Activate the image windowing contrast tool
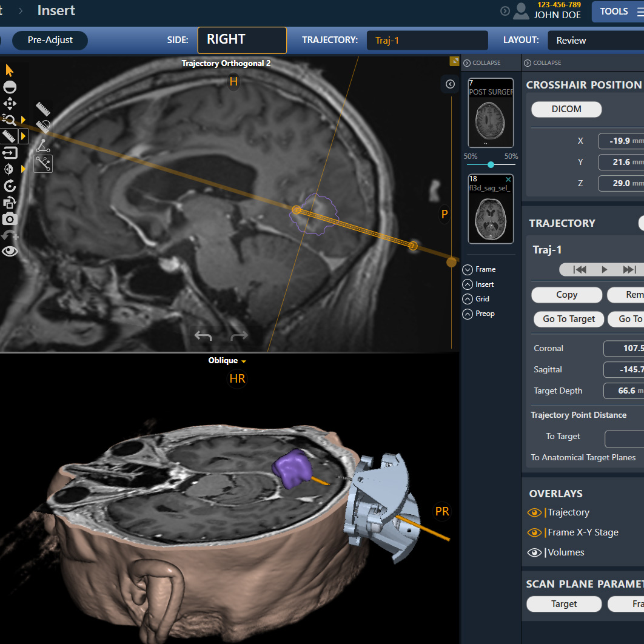This screenshot has width=644, height=644. point(10,87)
